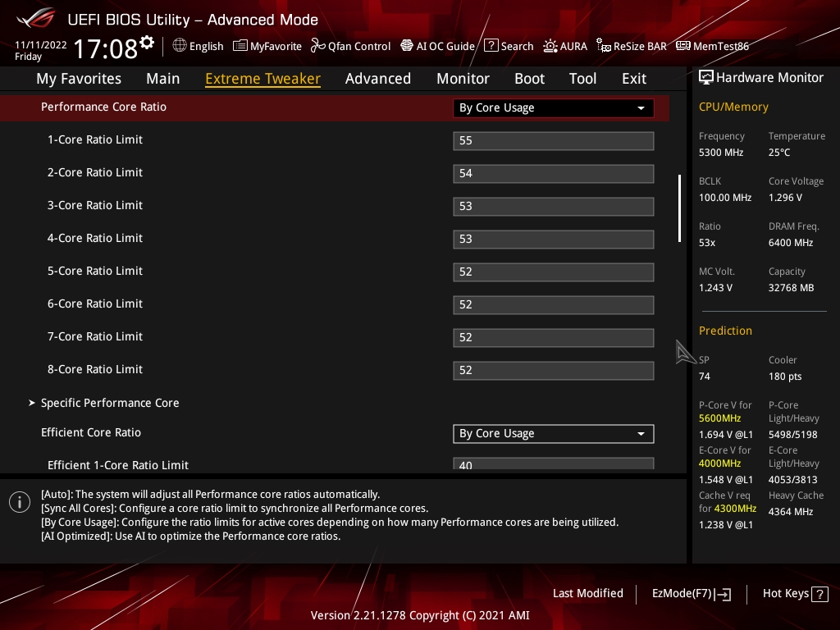This screenshot has height=630, width=840.
Task: Click the 5498/5198 P-Core Light/Heavy value
Action: (x=793, y=435)
